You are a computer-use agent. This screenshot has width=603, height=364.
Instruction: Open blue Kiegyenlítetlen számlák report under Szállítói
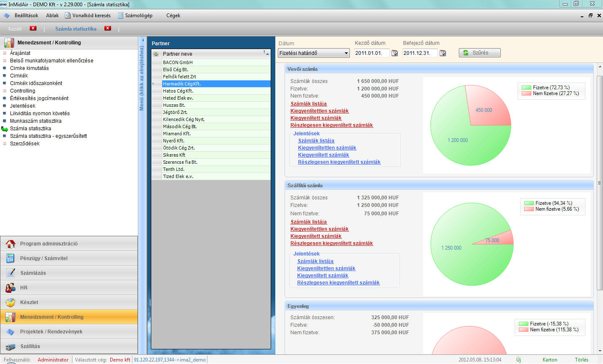tap(326, 268)
